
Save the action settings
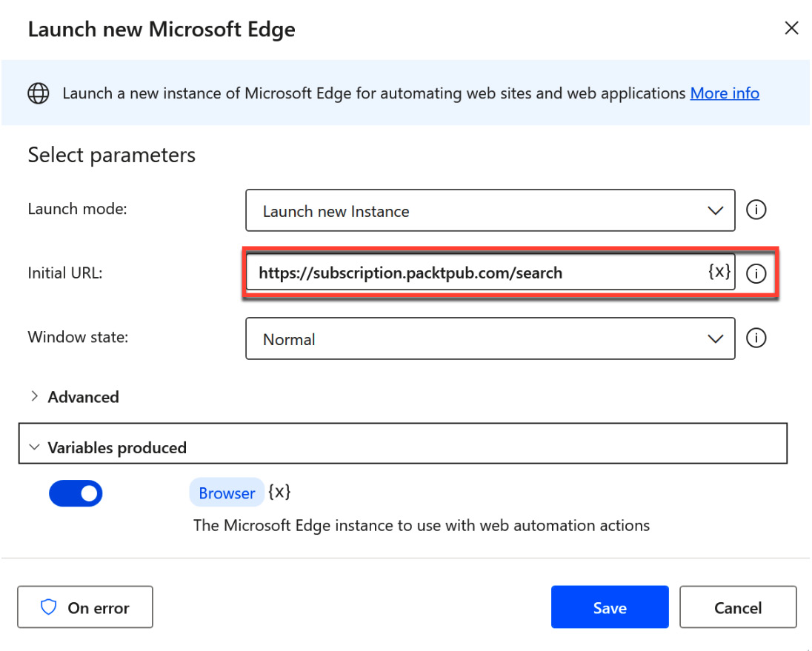[x=610, y=607]
